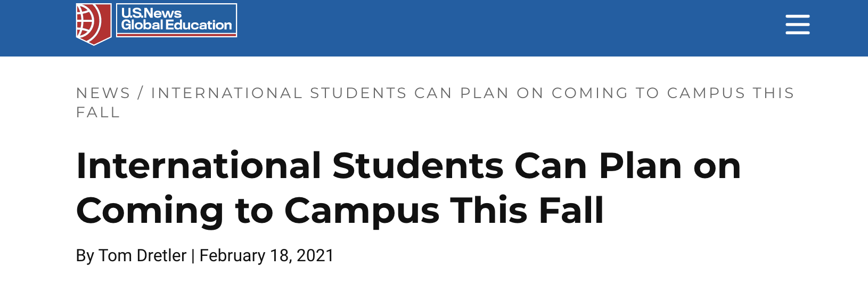Click the red underline beneath the logo text
Screen dimensions: 868x306
(176, 35)
